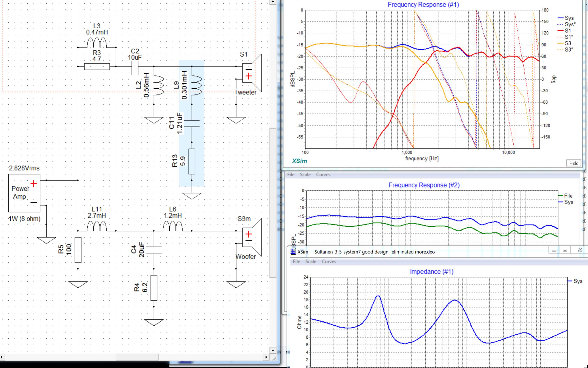Viewport: 588px width, 368px height.
Task: Select inductor L6 1.2mH
Action: (173, 226)
